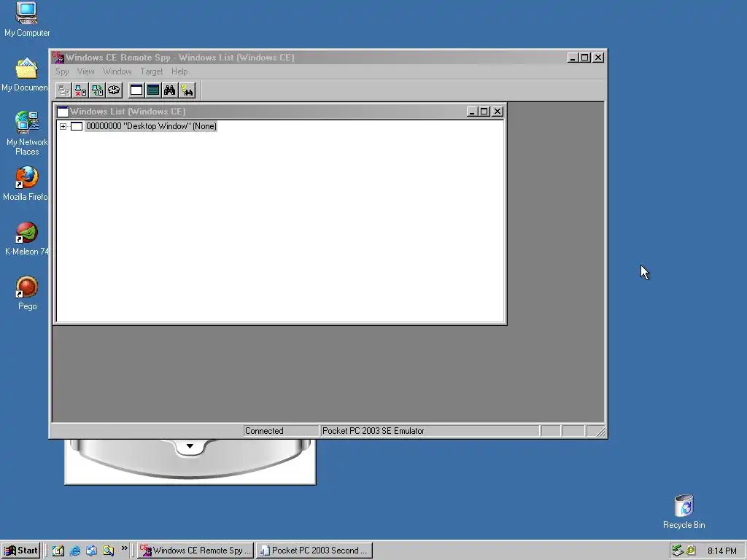Screen dimensions: 747x560
Task: Click the white window toolbar icon
Action: point(136,90)
